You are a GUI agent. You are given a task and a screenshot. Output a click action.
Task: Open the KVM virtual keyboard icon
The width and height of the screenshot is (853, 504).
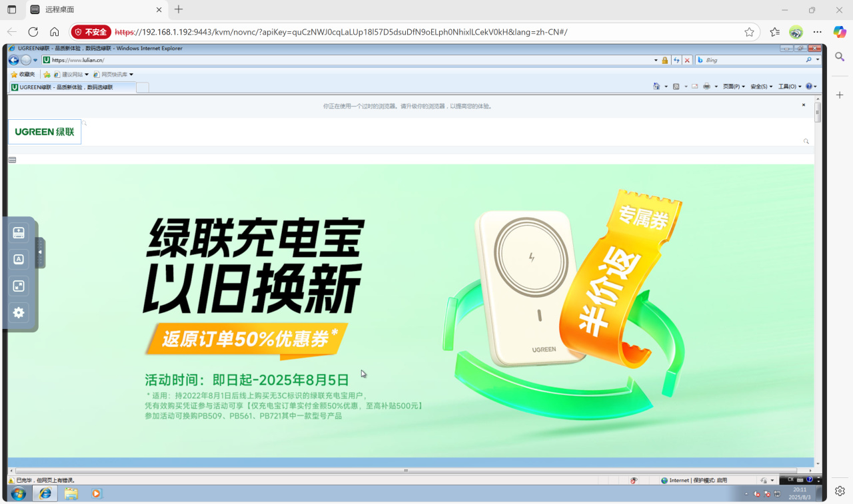19,233
